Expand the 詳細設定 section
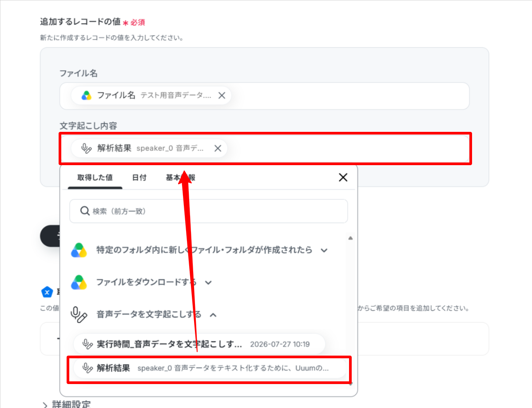The width and height of the screenshot is (532, 408). pos(67,404)
